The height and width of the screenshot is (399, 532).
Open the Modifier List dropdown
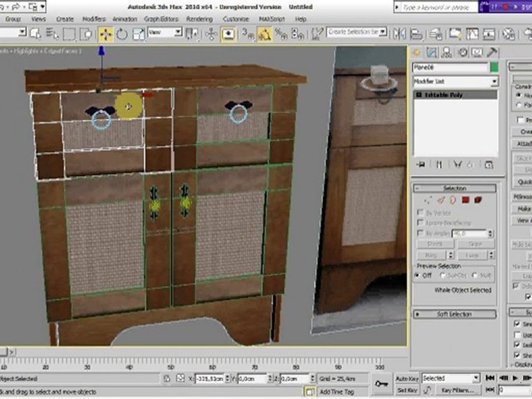tap(456, 81)
